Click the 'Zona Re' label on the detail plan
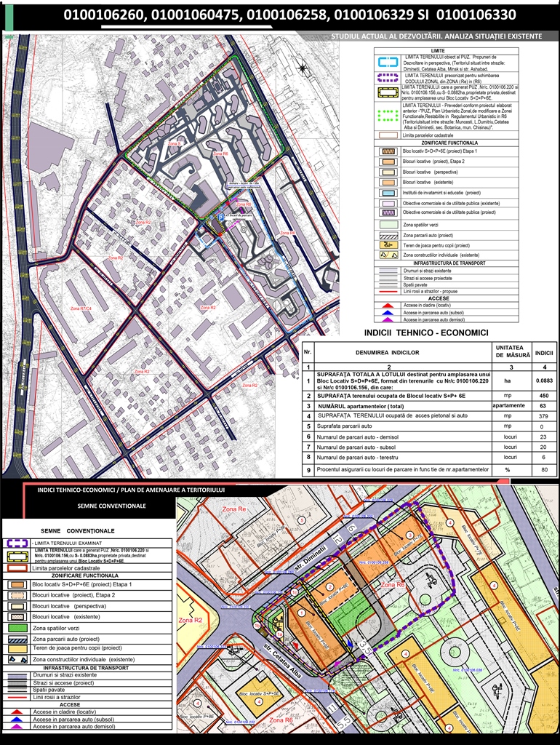Image resolution: width=560 pixels, height=745 pixels. tap(233, 509)
